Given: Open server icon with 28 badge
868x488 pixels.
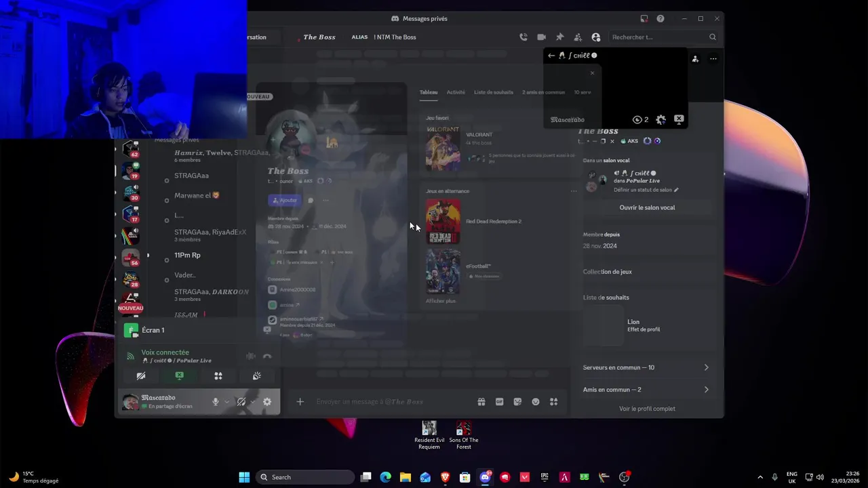Looking at the screenshot, I should (130, 280).
